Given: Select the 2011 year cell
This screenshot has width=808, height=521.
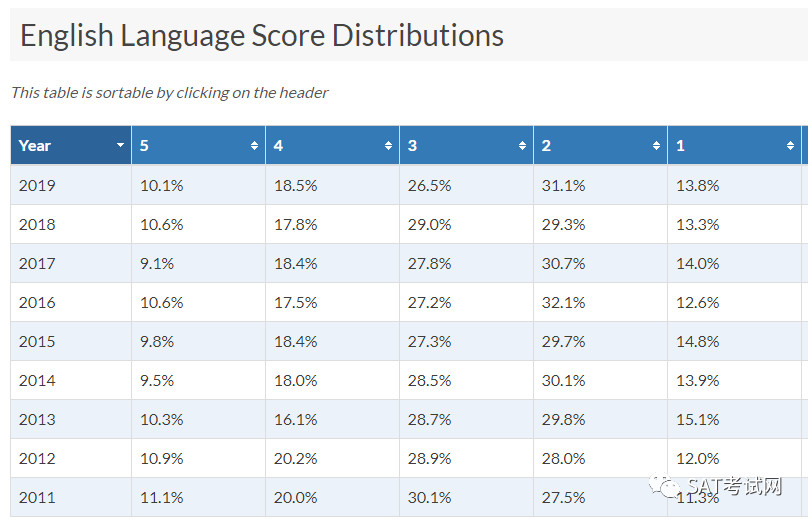Looking at the screenshot, I should [71, 497].
